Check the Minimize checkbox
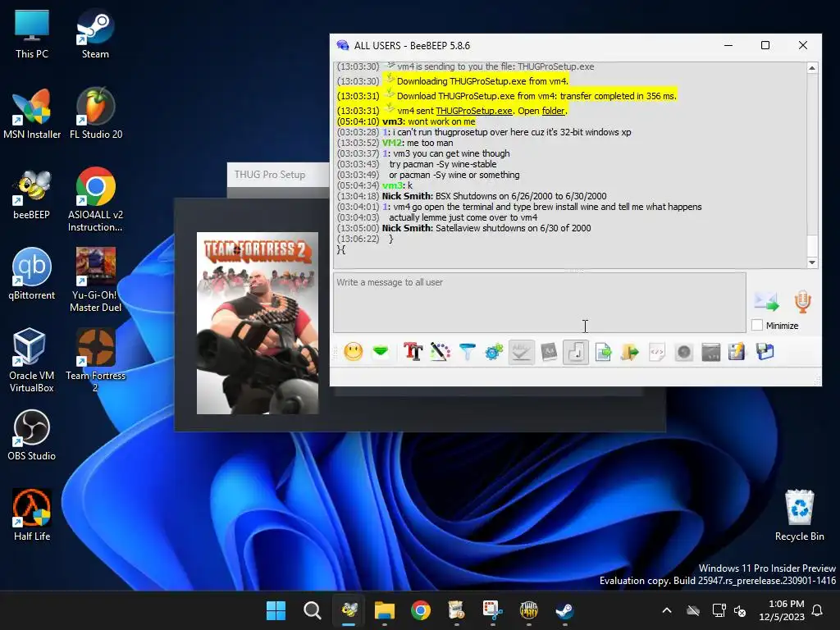This screenshot has height=630, width=840. coord(757,325)
